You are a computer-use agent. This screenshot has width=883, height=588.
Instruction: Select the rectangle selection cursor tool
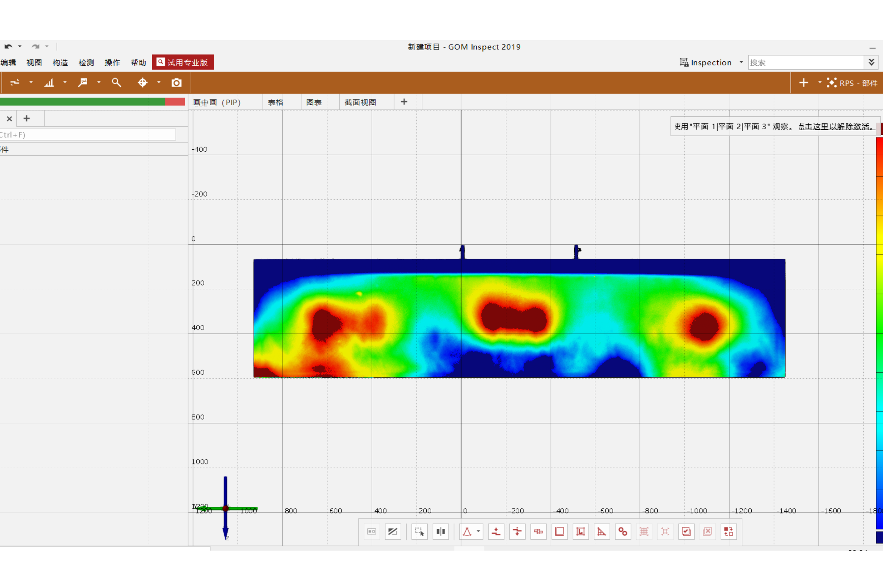pyautogui.click(x=419, y=532)
